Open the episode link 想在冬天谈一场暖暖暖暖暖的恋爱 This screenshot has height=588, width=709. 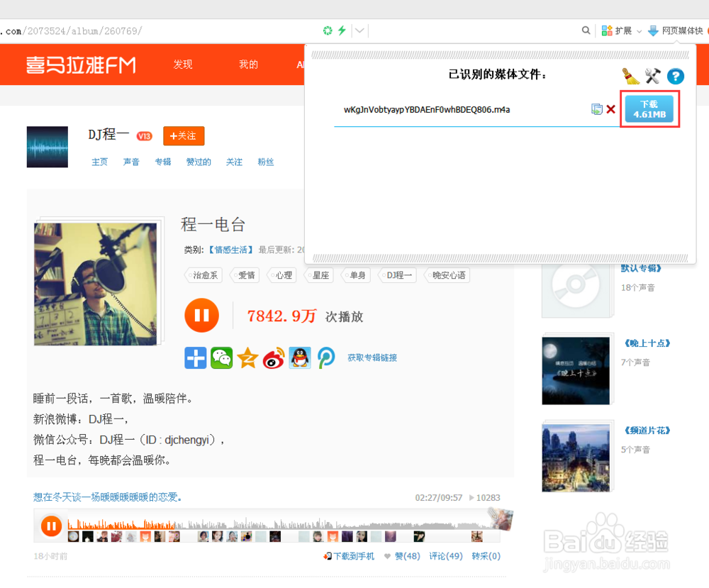click(x=108, y=497)
